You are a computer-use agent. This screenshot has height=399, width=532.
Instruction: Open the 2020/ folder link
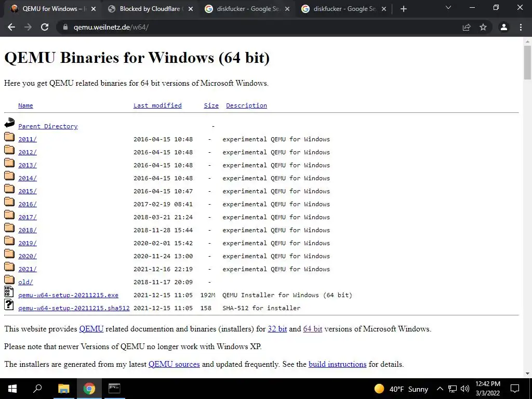point(28,256)
